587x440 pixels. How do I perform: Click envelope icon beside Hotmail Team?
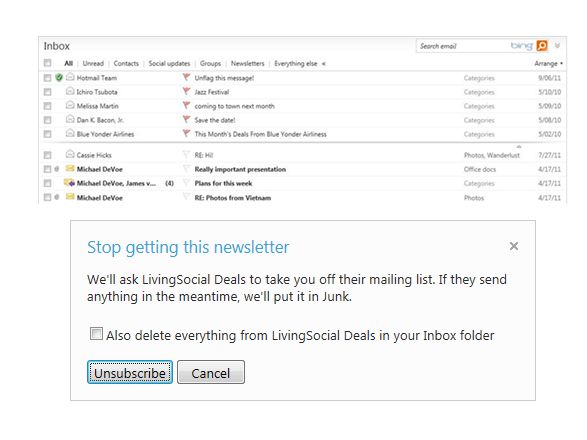70,77
